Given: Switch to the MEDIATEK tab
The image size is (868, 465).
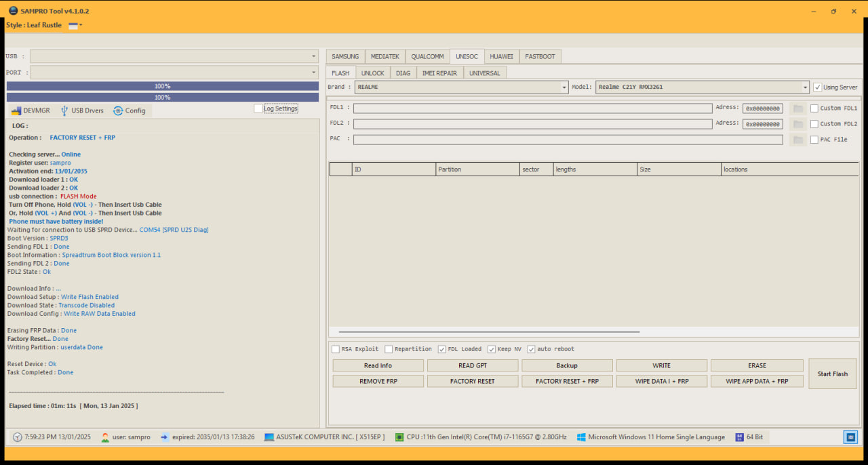Looking at the screenshot, I should pyautogui.click(x=385, y=56).
